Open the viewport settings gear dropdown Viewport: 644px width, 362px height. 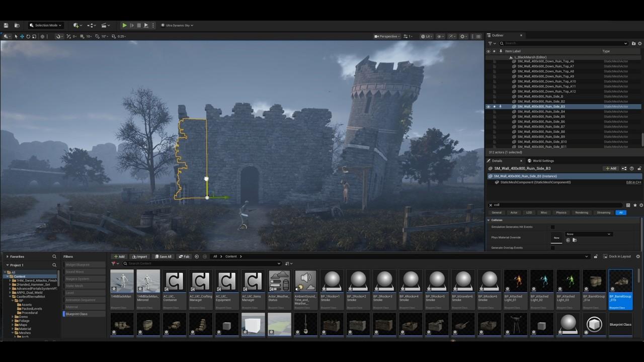tap(464, 36)
